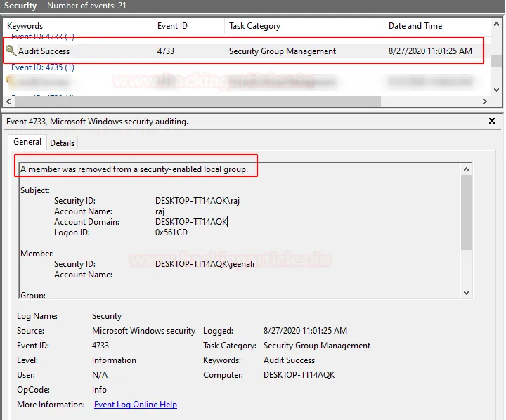Click the description box vertical scrollbar thumb
Screen dimensions: 506x420
(466, 211)
